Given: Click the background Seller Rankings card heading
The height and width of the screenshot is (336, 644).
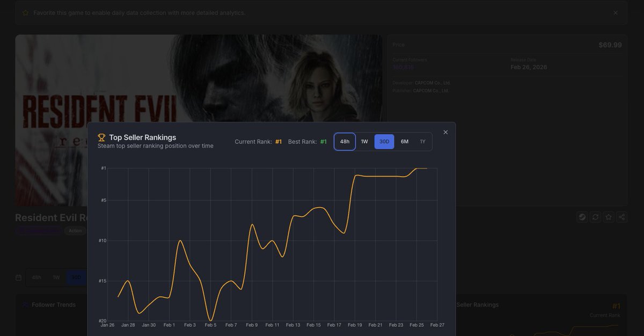Looking at the screenshot, I should [478, 305].
